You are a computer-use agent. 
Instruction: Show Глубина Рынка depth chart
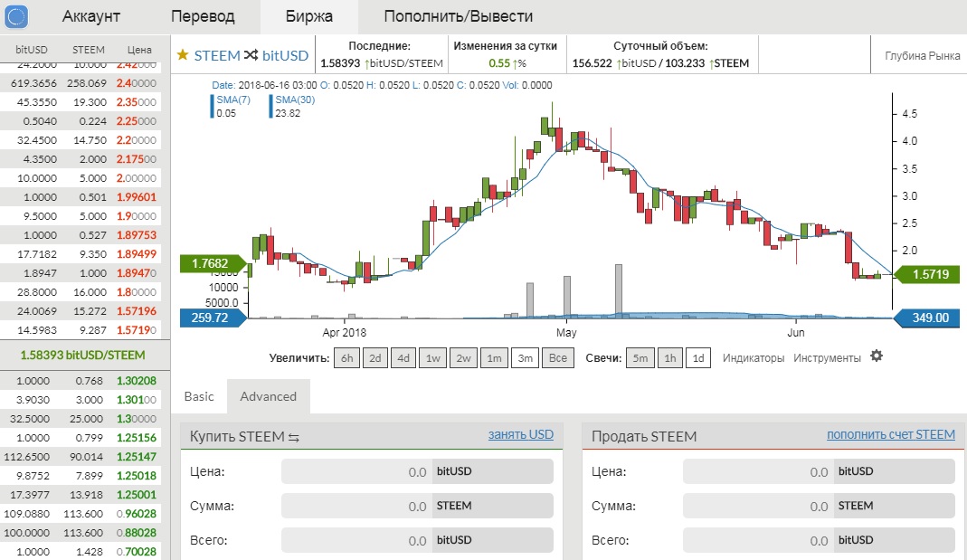(x=922, y=55)
